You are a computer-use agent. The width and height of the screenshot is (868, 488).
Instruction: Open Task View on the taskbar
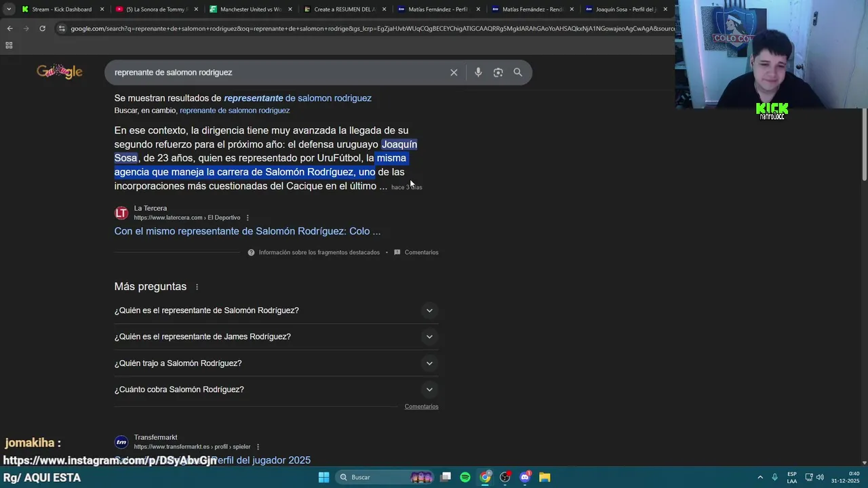coord(446,477)
